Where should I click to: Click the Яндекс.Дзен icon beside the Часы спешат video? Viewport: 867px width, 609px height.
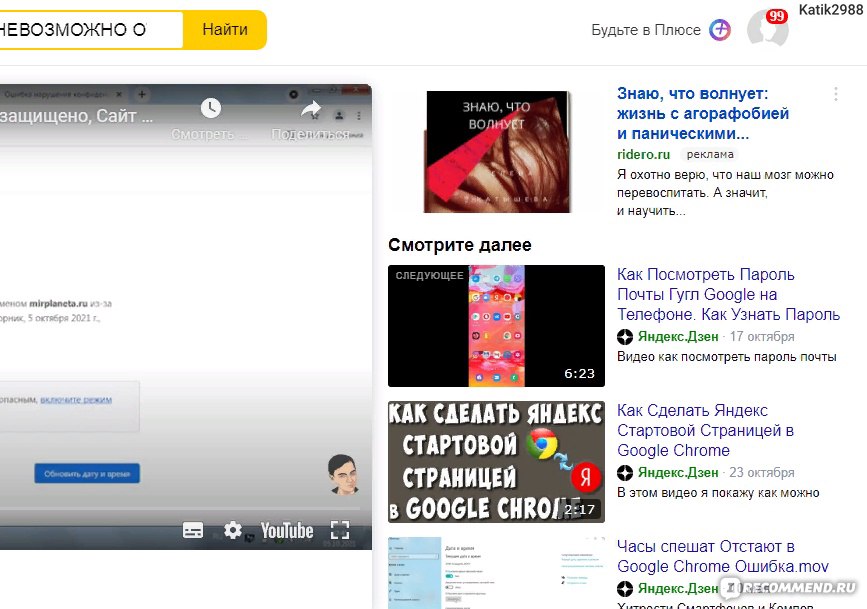(x=625, y=589)
